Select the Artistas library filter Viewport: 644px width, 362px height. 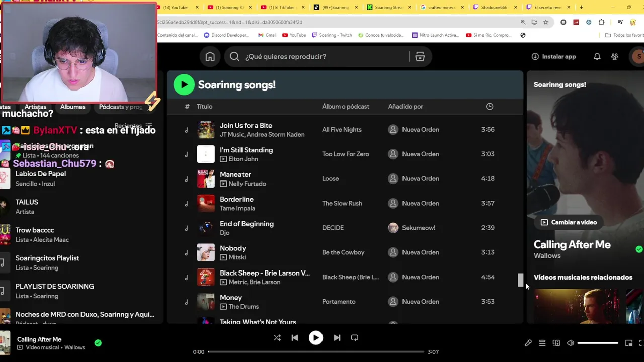35,107
